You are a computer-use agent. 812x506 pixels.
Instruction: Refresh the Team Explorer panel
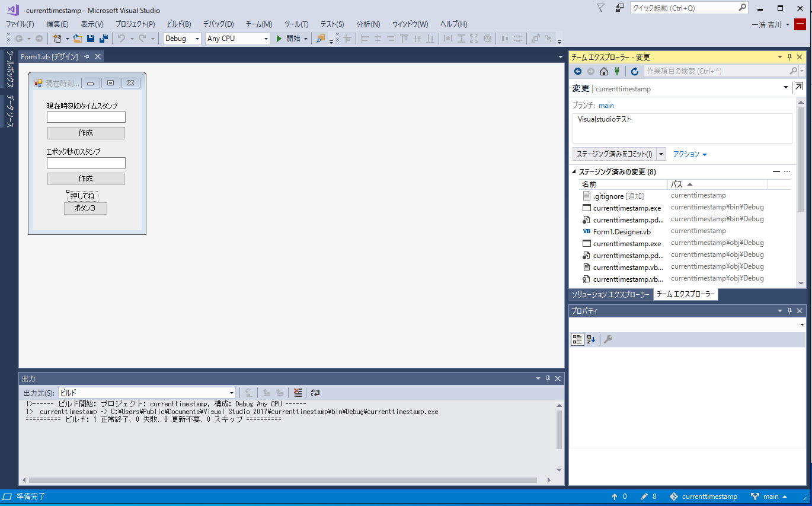click(x=635, y=71)
